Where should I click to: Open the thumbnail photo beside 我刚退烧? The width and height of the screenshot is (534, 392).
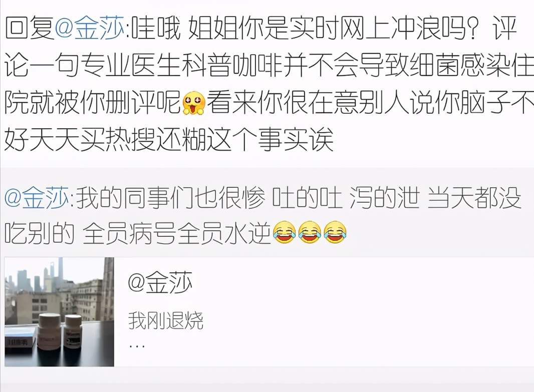(59, 312)
